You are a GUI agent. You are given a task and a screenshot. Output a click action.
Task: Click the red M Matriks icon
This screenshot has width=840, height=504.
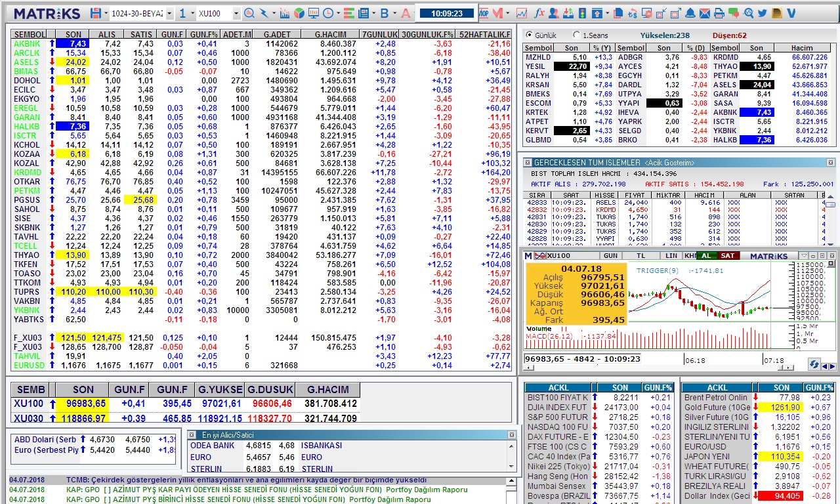497,13
